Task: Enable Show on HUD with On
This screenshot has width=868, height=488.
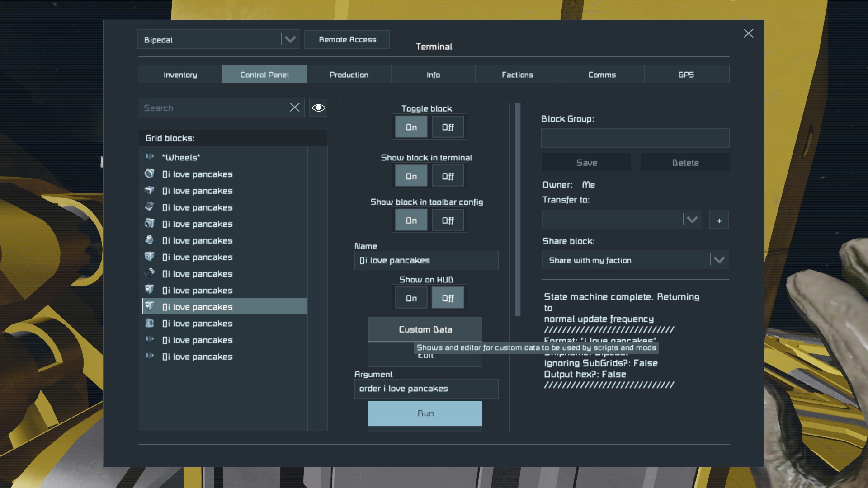Action: click(411, 298)
